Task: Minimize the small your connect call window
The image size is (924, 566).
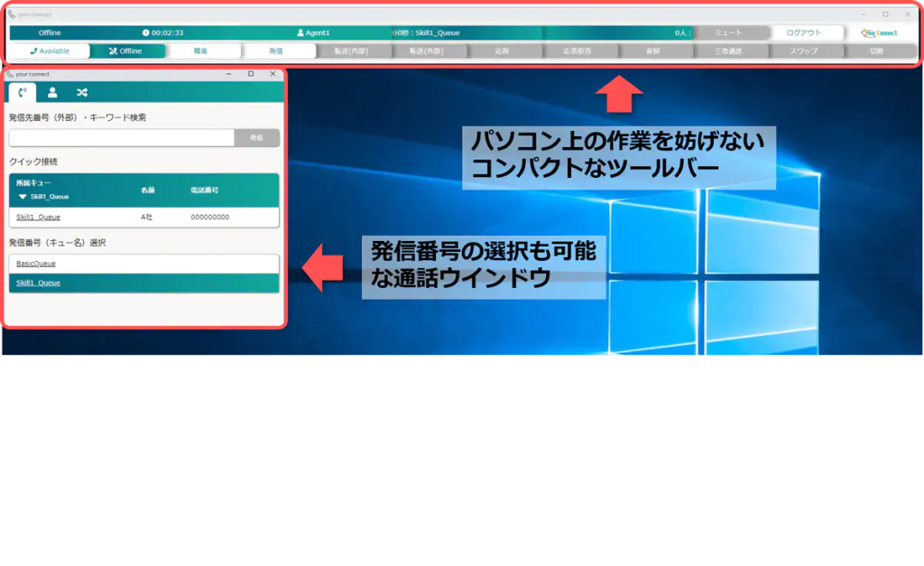Action: 228,74
